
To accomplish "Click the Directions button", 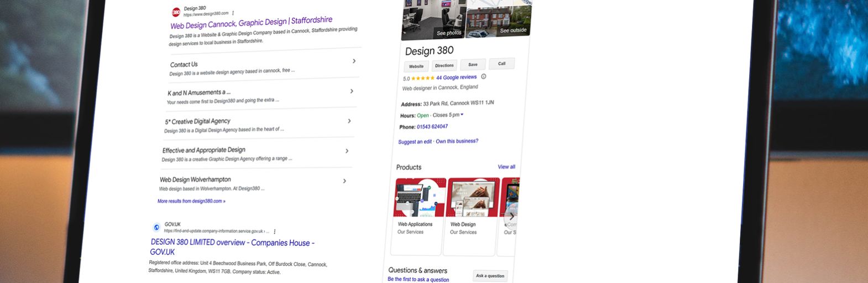I will 444,65.
